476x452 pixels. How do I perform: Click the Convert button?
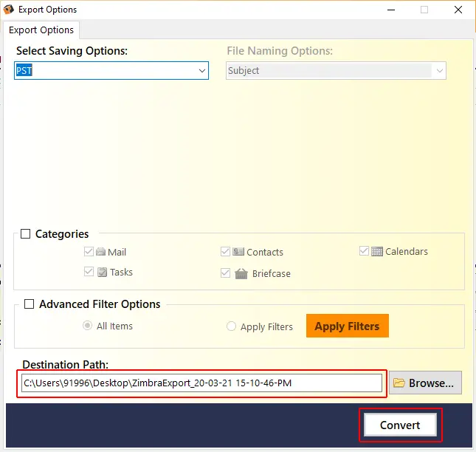pyautogui.click(x=400, y=425)
